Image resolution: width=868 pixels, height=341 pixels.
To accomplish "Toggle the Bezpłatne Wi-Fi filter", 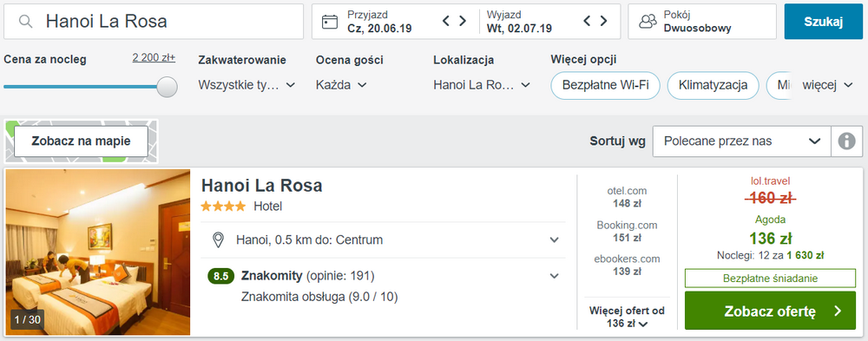I will point(606,85).
